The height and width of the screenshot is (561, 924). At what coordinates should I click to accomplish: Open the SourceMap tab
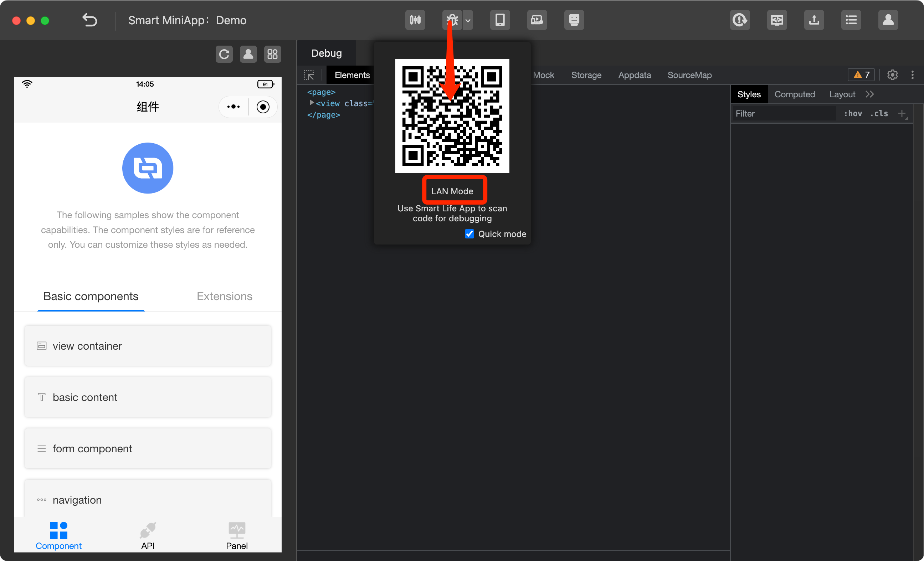[x=690, y=75]
